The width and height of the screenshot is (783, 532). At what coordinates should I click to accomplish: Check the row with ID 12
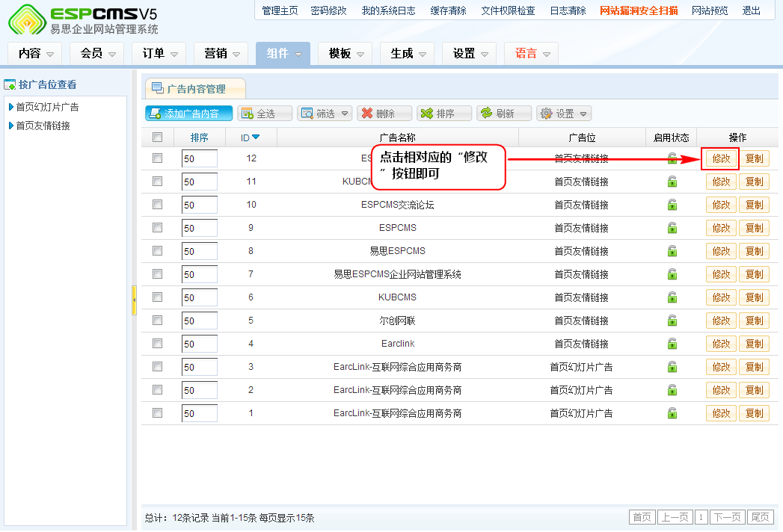(x=157, y=158)
